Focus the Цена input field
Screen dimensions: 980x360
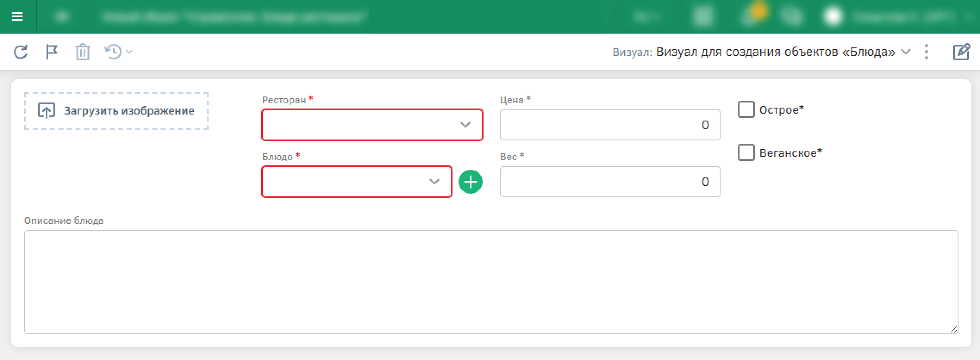609,125
